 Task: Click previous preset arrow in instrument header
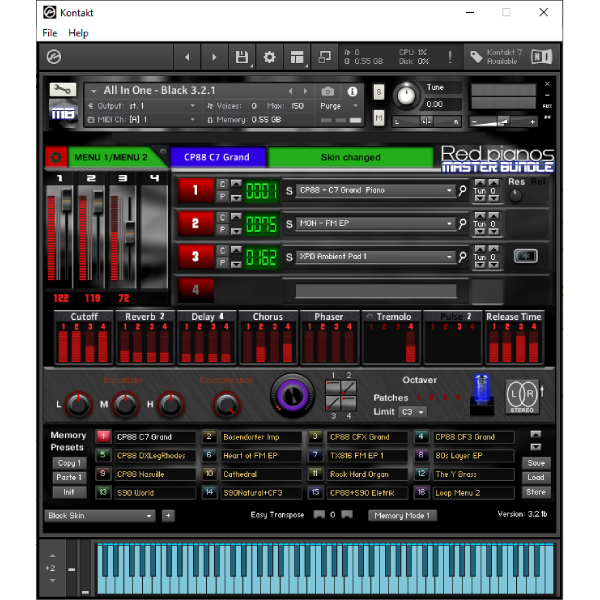[290, 91]
